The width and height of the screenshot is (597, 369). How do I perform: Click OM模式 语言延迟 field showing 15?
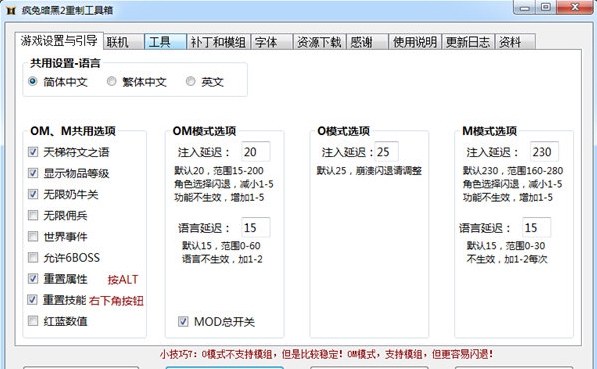point(256,227)
